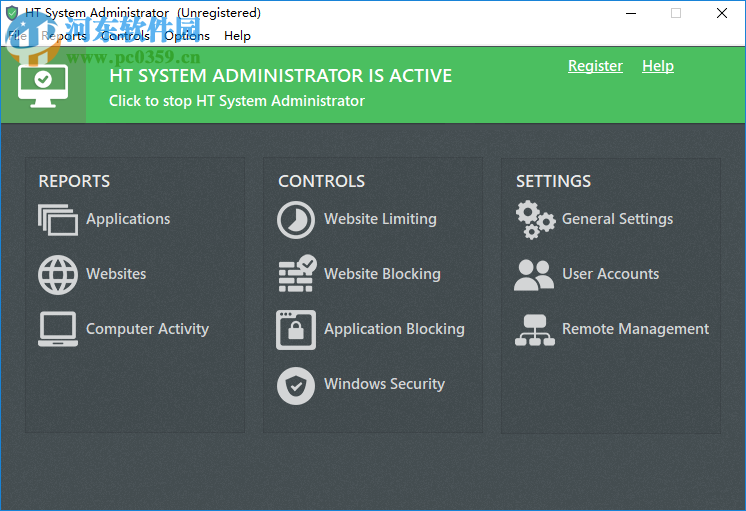Open the Help menu in the menu bar

(237, 36)
